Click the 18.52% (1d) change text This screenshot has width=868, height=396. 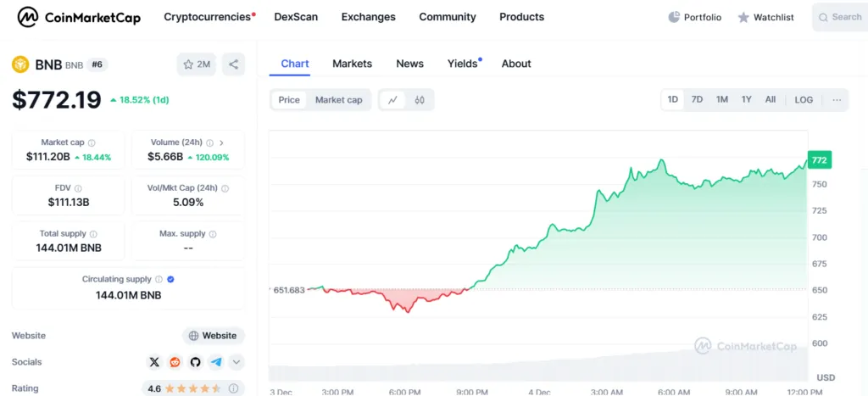pyautogui.click(x=140, y=100)
